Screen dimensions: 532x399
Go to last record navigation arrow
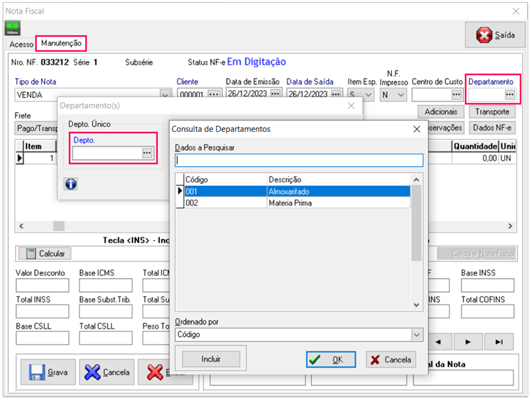(x=499, y=341)
